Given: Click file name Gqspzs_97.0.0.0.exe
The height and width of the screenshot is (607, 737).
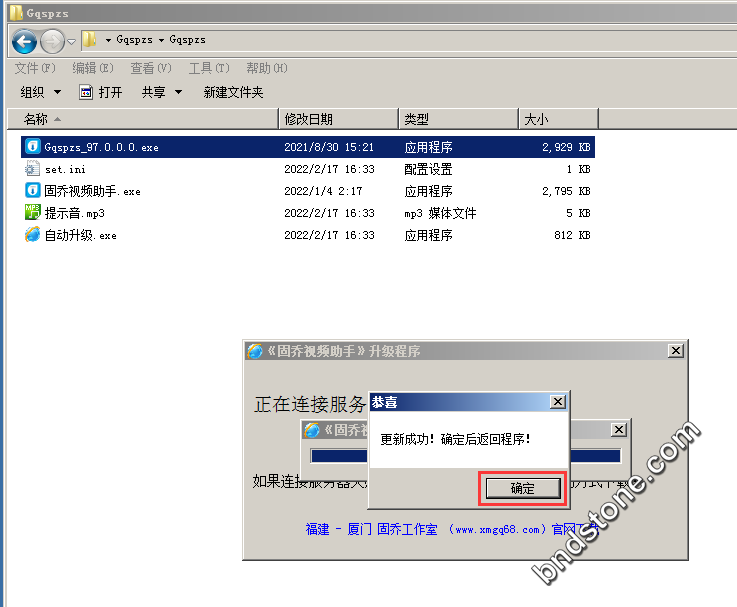Looking at the screenshot, I should click(x=102, y=147).
